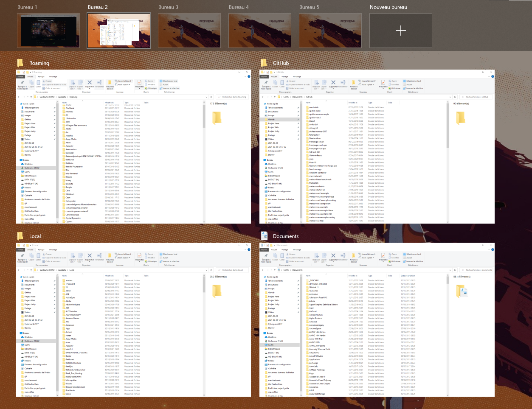Click the back arrow in Documents window
Image resolution: width=532 pixels, height=409 pixels.
263,270
